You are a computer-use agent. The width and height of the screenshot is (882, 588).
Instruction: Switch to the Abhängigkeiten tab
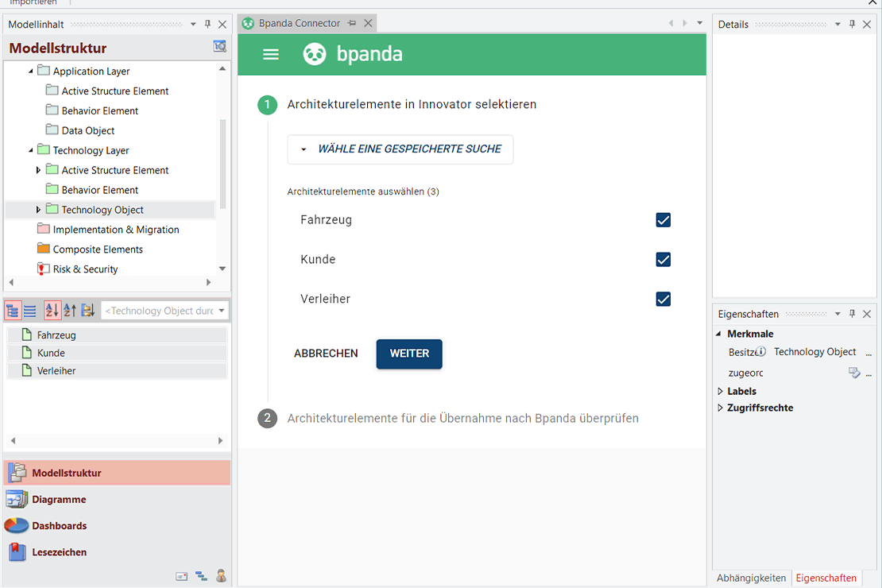pos(751,578)
